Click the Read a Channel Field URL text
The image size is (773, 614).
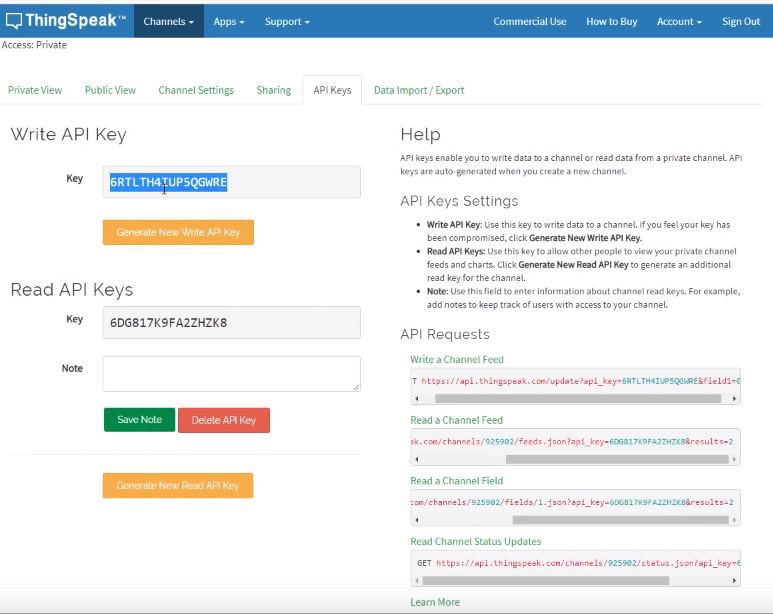572,503
